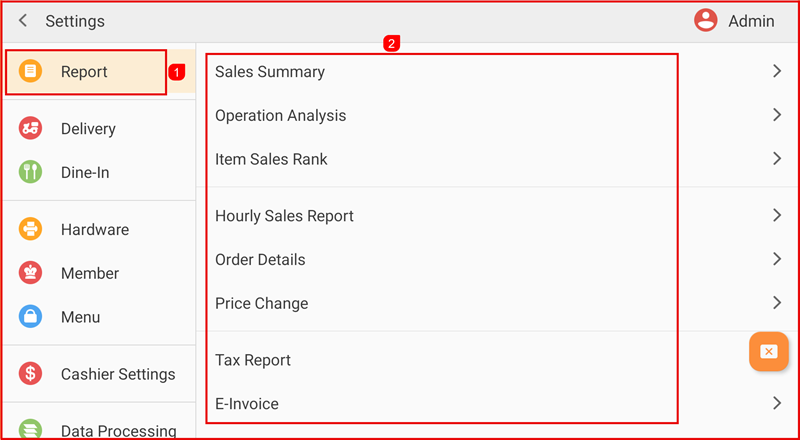Tap the Dine-In fork and spoon icon
The width and height of the screenshot is (800, 440).
(31, 172)
